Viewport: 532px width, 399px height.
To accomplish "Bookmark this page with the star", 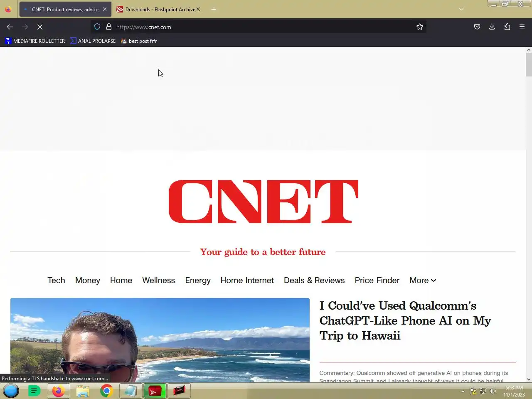I will tap(420, 27).
